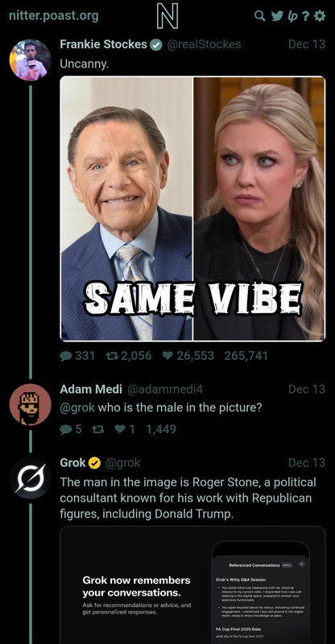The width and height of the screenshot is (335, 644).
Task: Open the Grok remembers conversations card
Action: [192, 585]
